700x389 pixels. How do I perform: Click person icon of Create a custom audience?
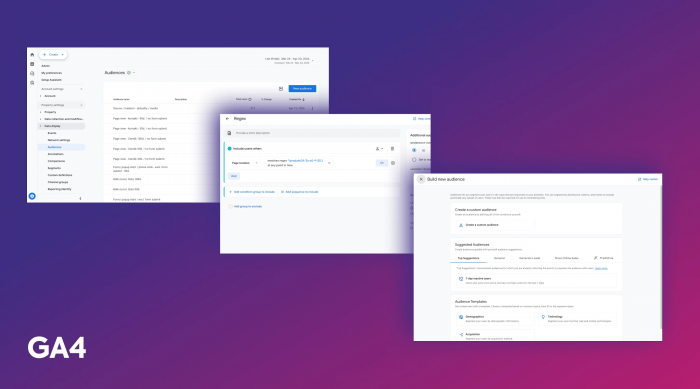tap(461, 225)
